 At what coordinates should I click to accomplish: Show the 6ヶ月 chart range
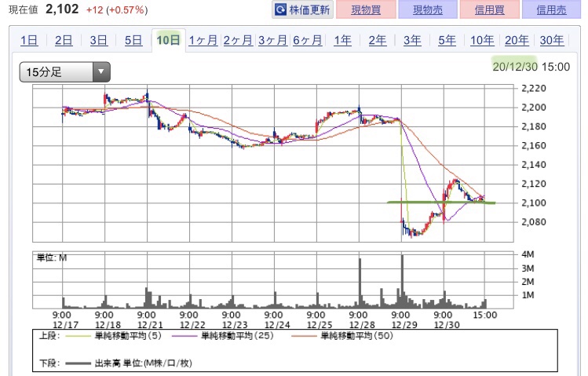308,40
